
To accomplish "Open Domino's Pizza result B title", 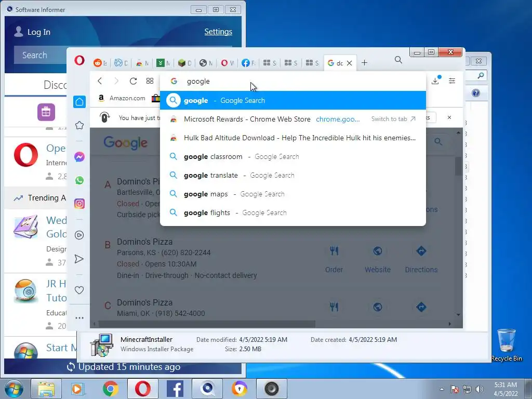I will coord(144,242).
